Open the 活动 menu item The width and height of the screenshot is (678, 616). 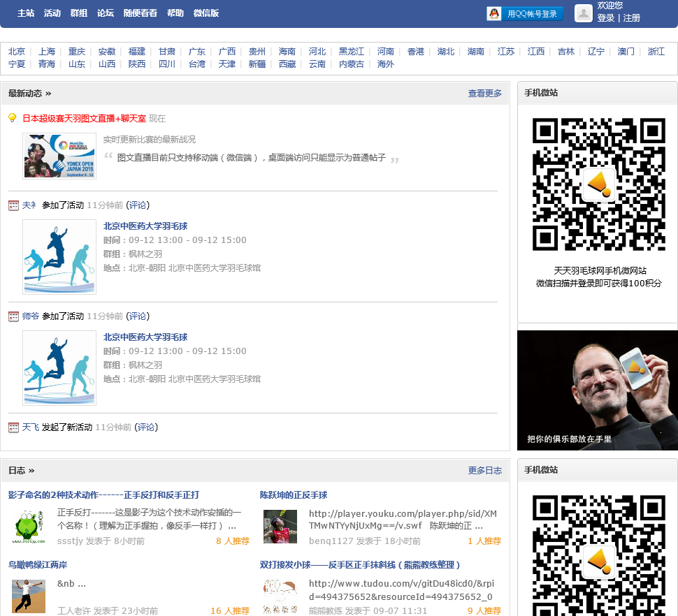point(52,13)
